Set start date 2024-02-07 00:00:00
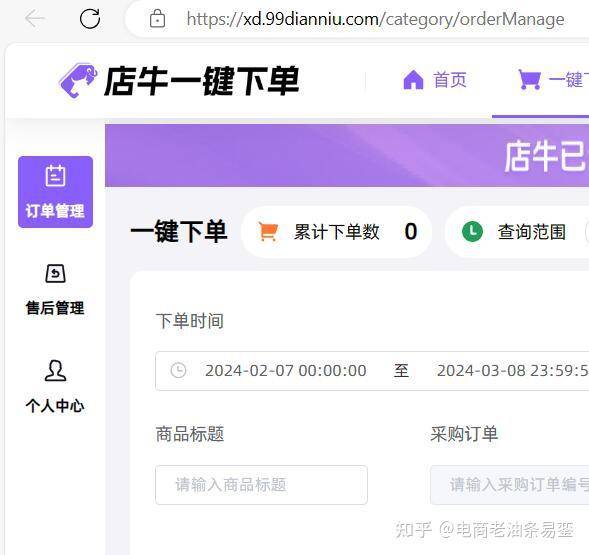 pyautogui.click(x=285, y=371)
